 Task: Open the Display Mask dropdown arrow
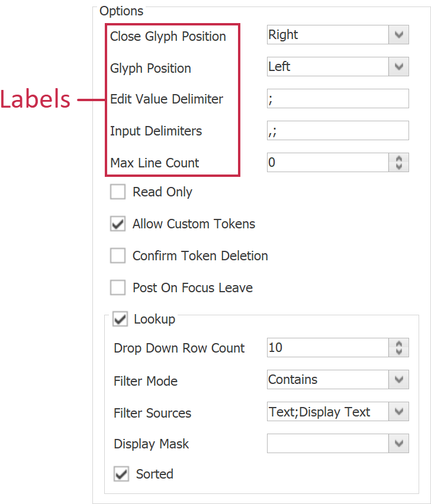coord(398,443)
